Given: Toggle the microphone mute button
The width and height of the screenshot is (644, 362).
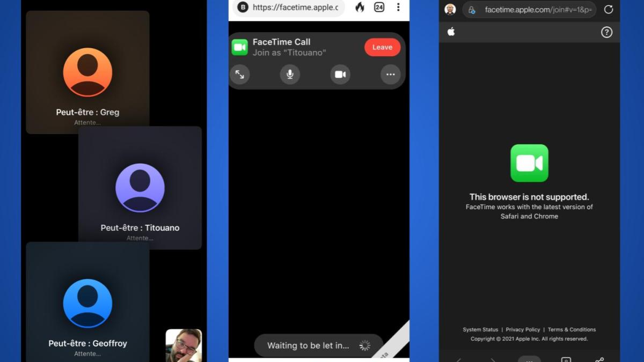Looking at the screenshot, I should 290,75.
